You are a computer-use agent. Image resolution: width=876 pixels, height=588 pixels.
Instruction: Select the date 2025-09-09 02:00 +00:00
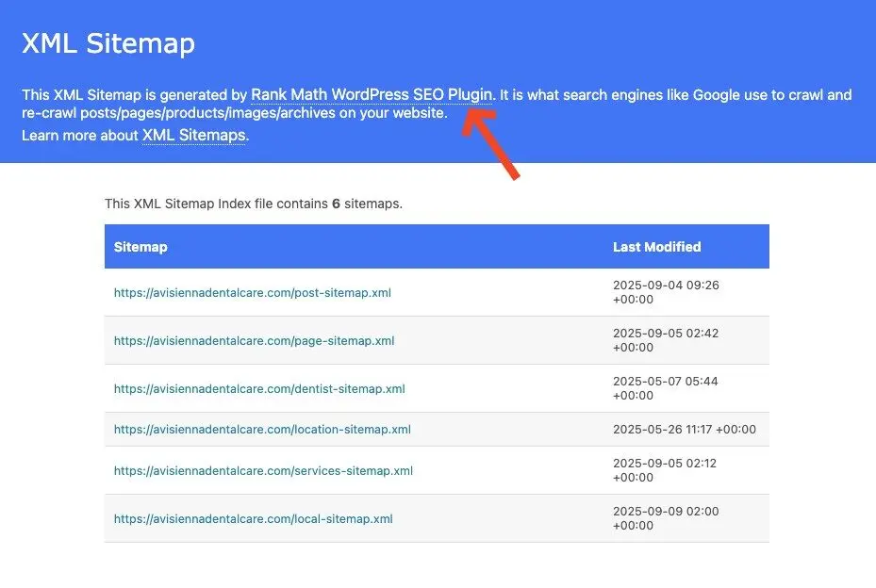click(x=666, y=518)
